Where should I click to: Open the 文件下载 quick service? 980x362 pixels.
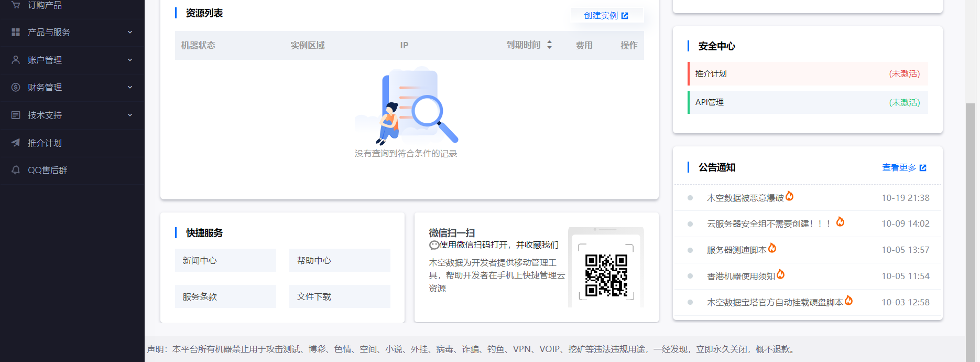click(340, 296)
